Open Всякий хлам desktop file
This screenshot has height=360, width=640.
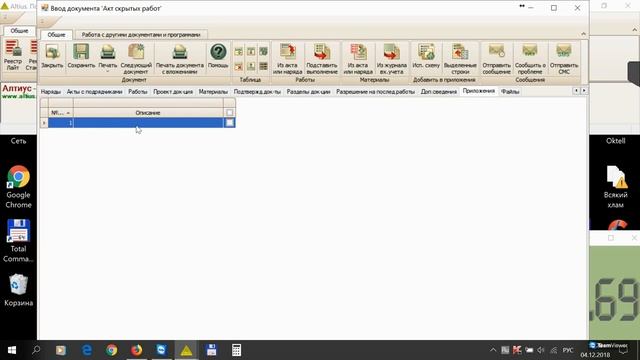click(616, 187)
